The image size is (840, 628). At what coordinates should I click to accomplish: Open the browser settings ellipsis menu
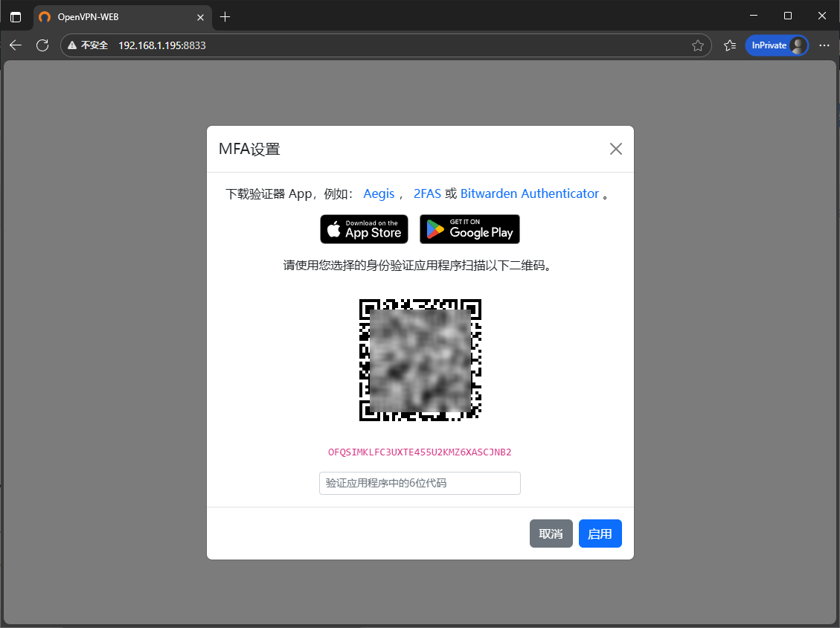[x=824, y=45]
